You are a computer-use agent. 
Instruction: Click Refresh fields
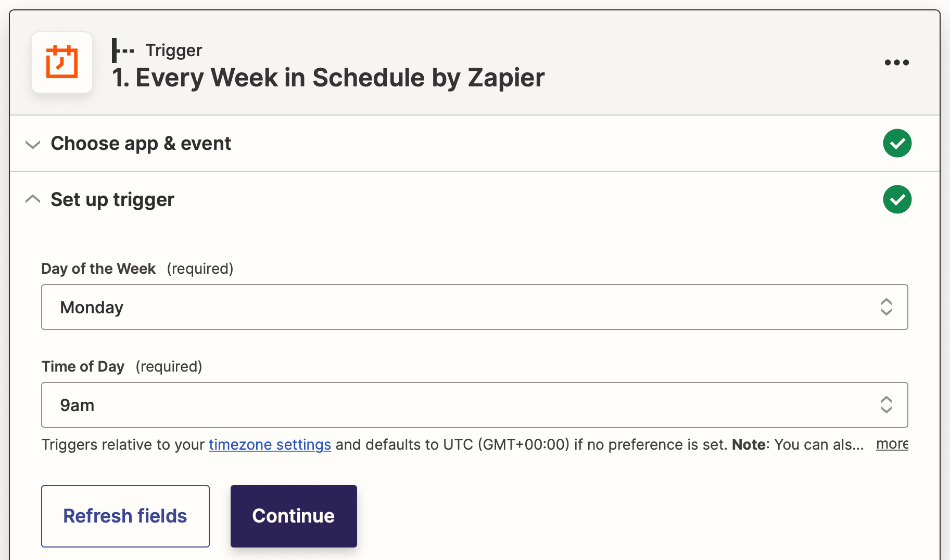(125, 516)
